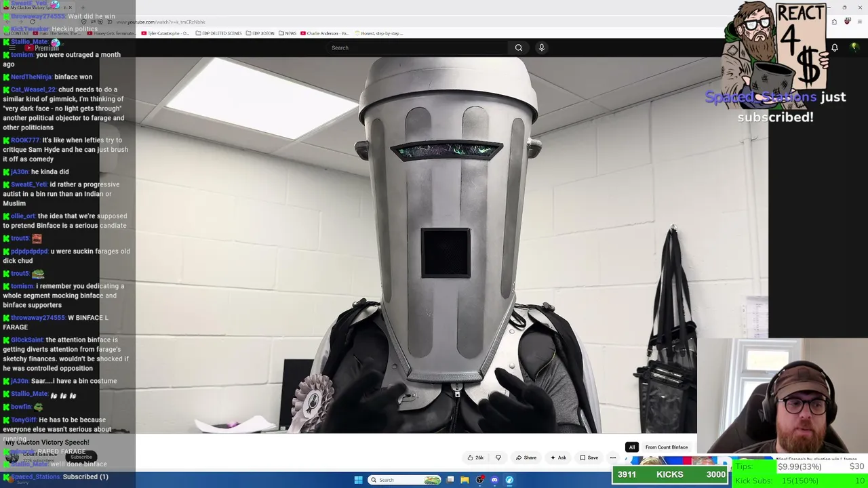The height and width of the screenshot is (488, 868).
Task: Focus the YouTube search field
Action: pyautogui.click(x=417, y=47)
